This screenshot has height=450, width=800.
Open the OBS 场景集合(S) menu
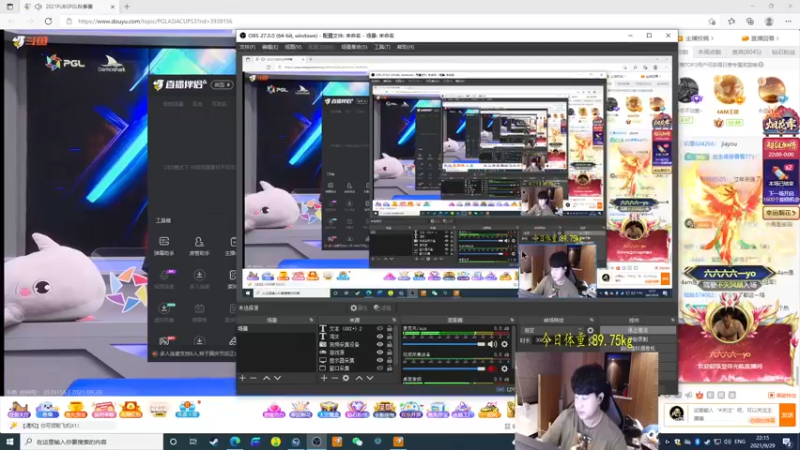(x=354, y=47)
